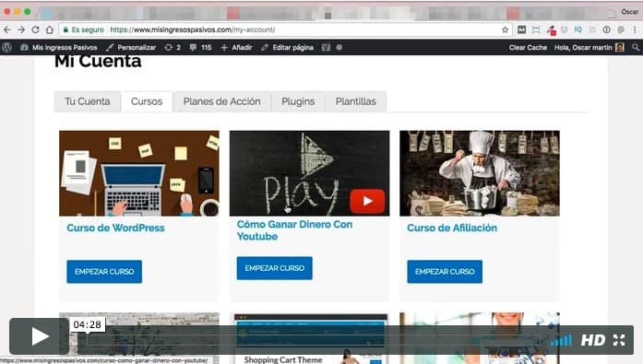Open the Plantillas tab

[x=356, y=101]
